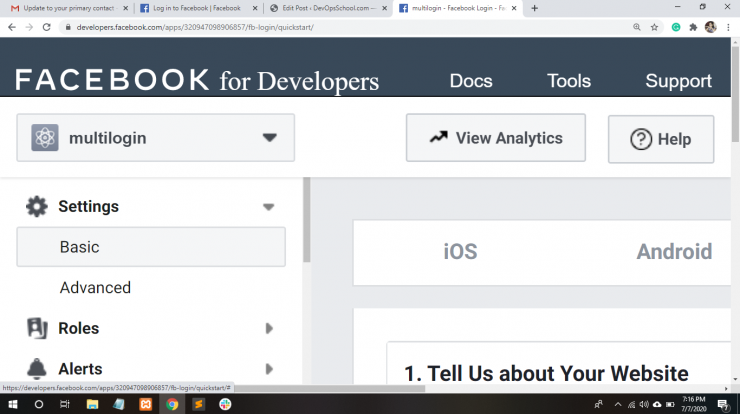
Task: Click the multilogin app atom icon
Action: tap(45, 138)
